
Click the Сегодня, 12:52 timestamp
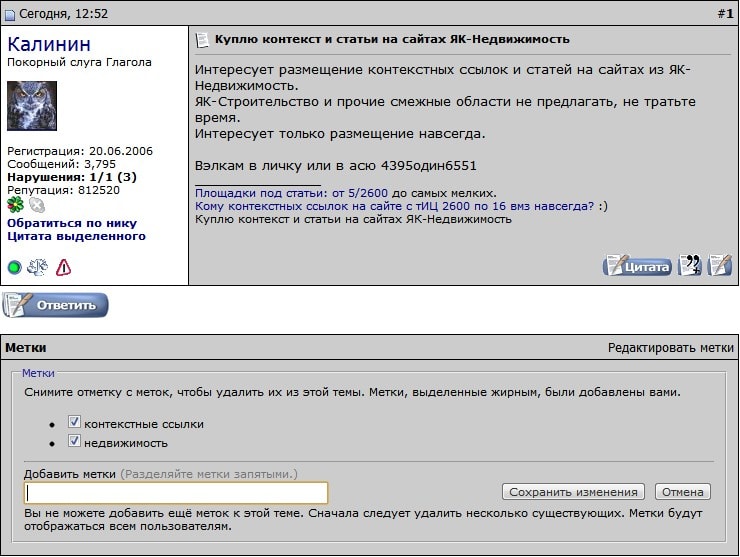tap(63, 14)
